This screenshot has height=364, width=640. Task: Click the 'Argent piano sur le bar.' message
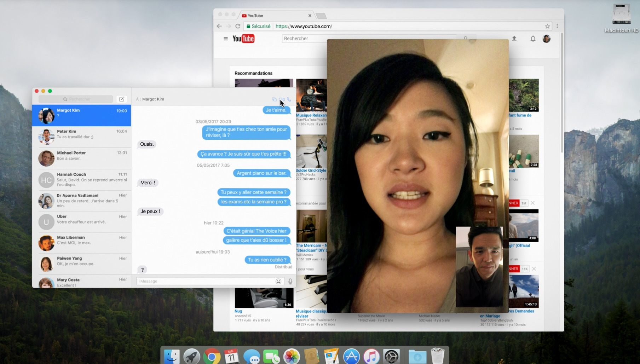(x=261, y=173)
